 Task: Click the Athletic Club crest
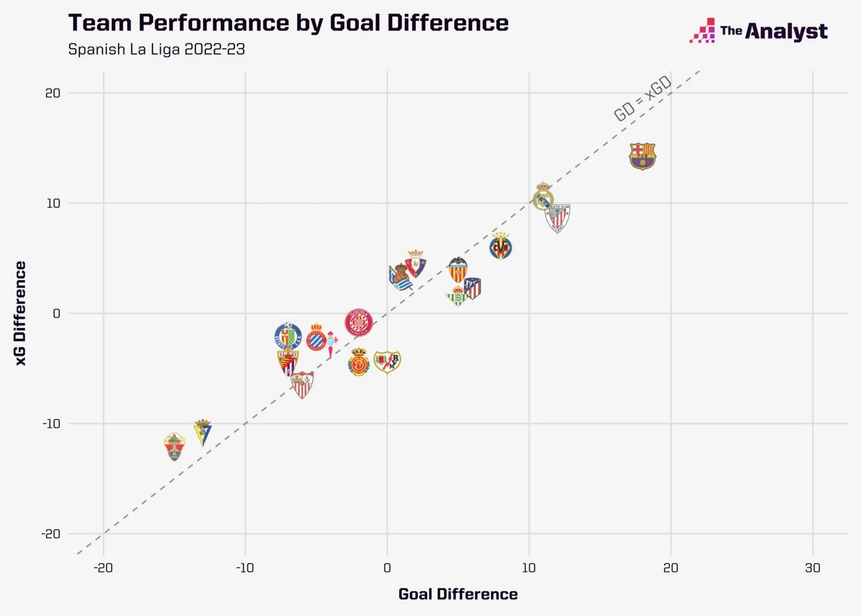coord(557,218)
